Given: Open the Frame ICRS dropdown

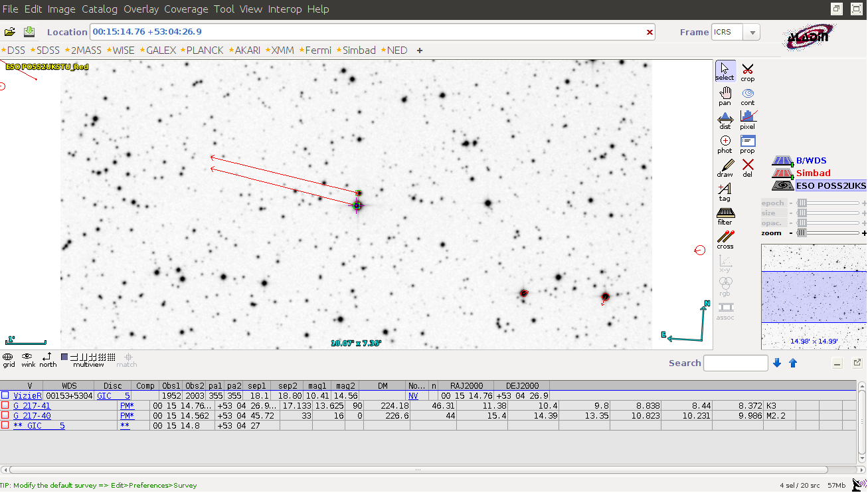Looking at the screenshot, I should (752, 32).
